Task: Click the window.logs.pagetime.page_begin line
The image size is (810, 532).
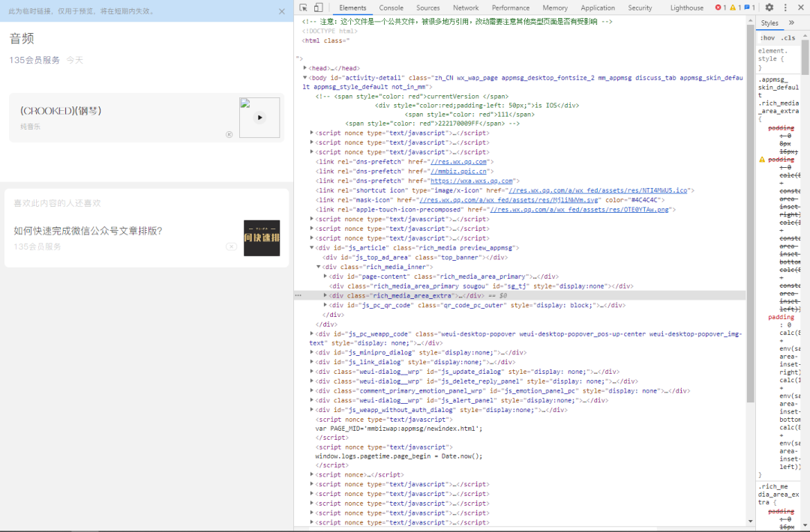Action: click(x=399, y=456)
